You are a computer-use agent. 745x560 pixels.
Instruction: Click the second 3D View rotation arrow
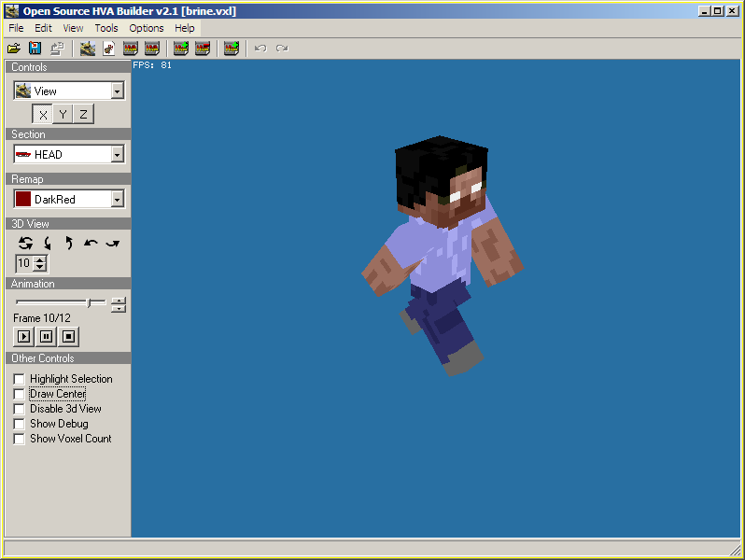point(47,244)
